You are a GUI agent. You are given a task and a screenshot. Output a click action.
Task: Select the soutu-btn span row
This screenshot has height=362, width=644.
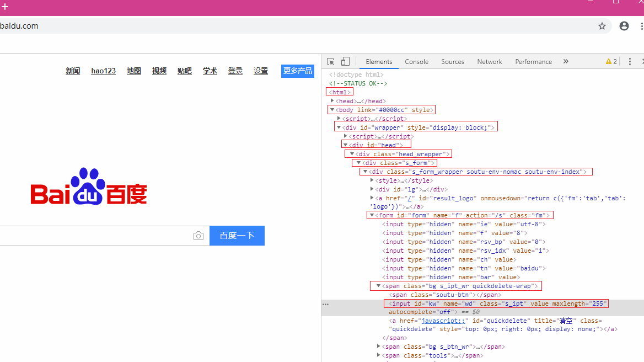coord(445,295)
